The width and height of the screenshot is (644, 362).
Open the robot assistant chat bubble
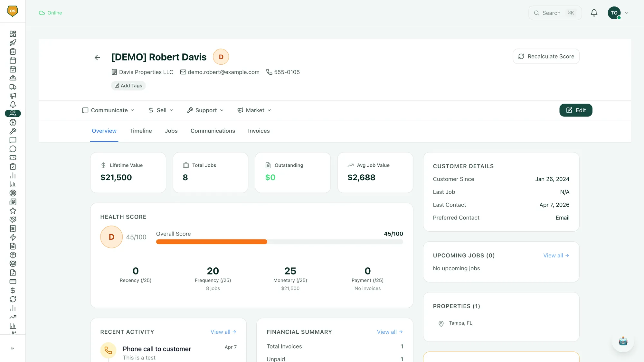(x=623, y=341)
